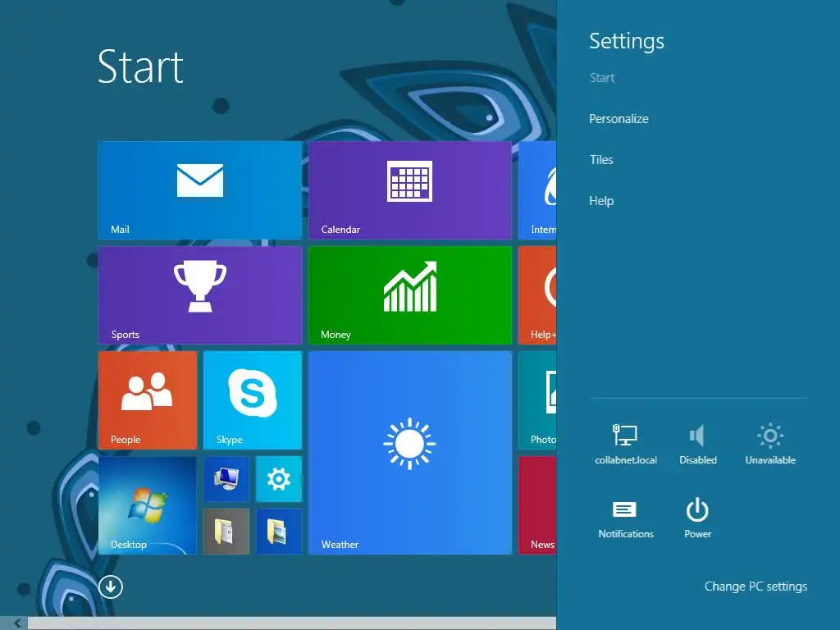Viewport: 840px width, 630px height.
Task: Click the horizontal scrollbar track
Action: point(292,623)
